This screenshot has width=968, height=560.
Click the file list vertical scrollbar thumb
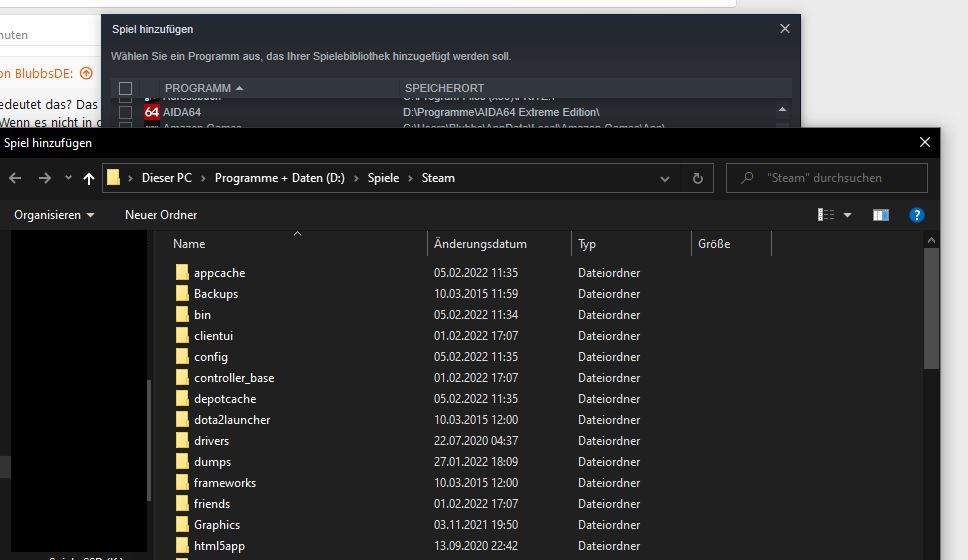[932, 309]
